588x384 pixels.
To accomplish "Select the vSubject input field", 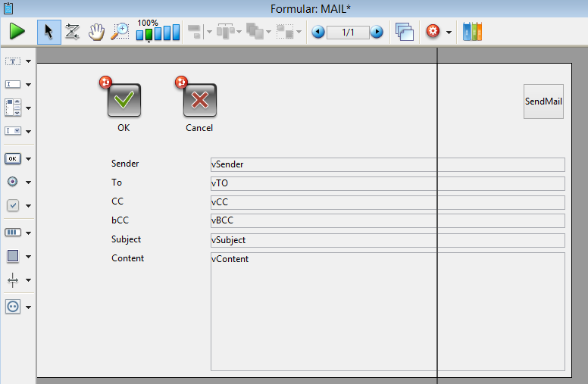I will coord(387,240).
